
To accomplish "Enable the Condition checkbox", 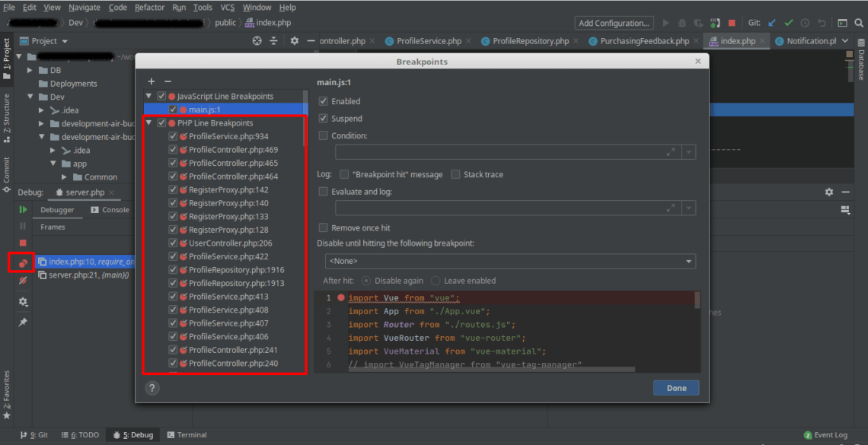I will (323, 135).
